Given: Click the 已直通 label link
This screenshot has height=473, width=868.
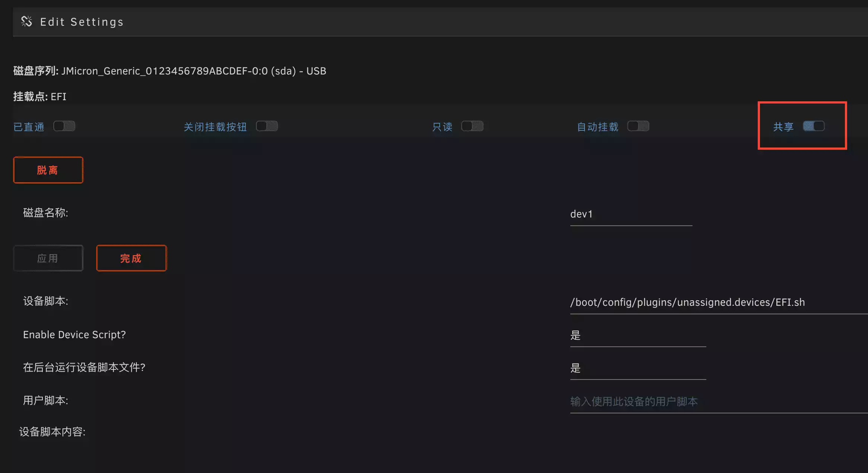Looking at the screenshot, I should coord(29,127).
